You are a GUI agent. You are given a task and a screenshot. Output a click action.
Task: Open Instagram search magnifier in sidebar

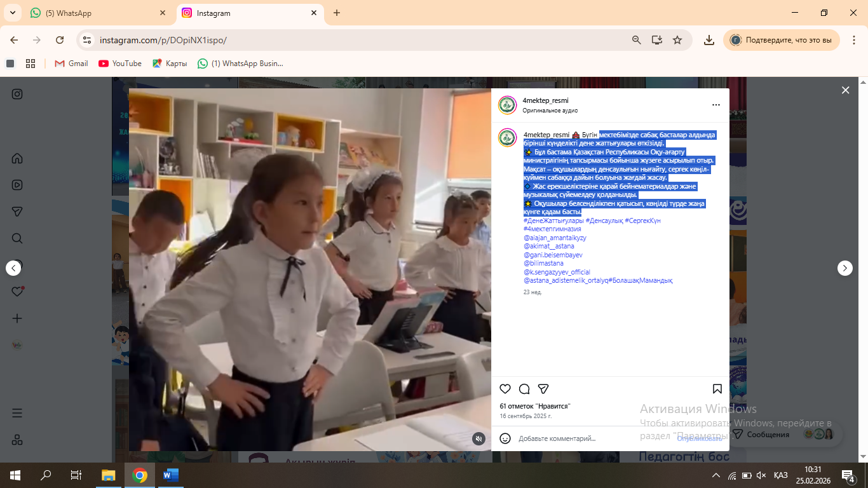click(x=17, y=238)
